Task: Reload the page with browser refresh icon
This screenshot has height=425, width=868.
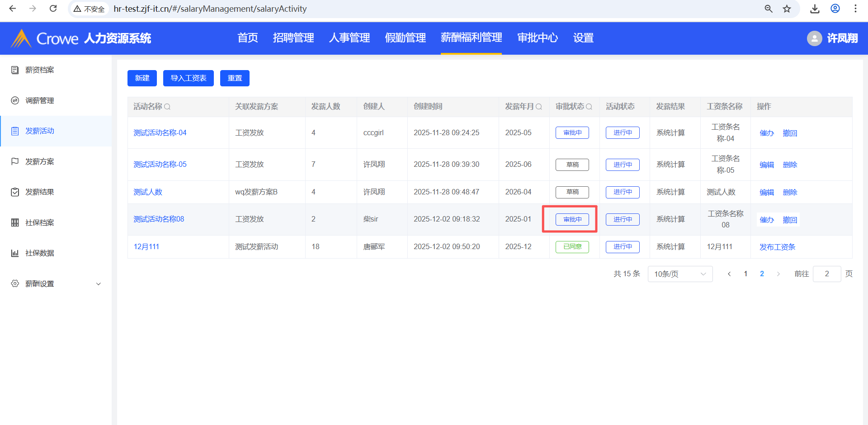Action: [53, 9]
